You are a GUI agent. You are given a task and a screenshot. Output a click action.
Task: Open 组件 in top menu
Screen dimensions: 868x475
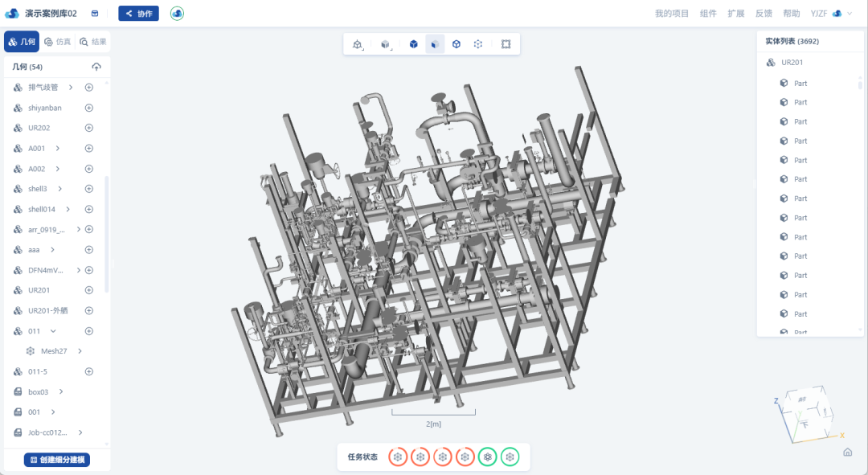tap(708, 14)
